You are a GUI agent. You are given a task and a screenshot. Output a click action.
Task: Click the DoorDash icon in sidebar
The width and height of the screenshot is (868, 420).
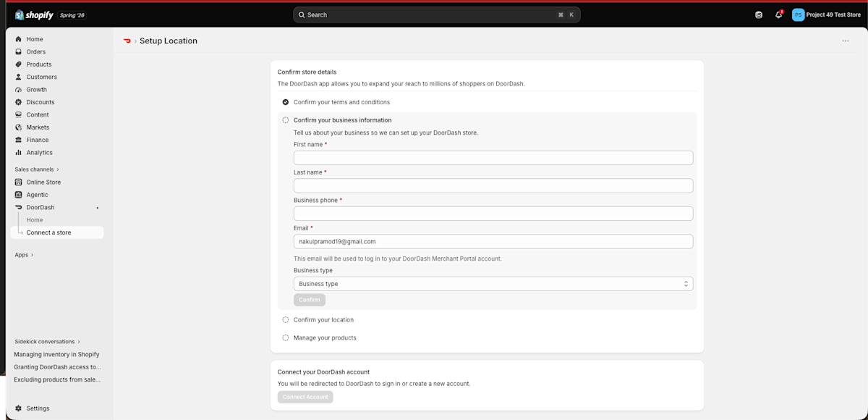tap(18, 207)
